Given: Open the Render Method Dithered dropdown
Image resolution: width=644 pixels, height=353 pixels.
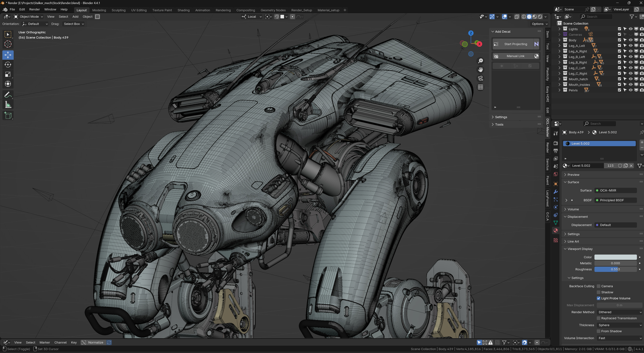Looking at the screenshot, I should [x=619, y=312].
